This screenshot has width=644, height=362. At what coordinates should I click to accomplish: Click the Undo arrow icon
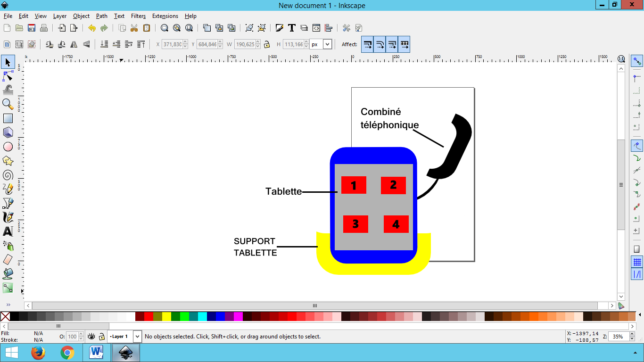[92, 28]
